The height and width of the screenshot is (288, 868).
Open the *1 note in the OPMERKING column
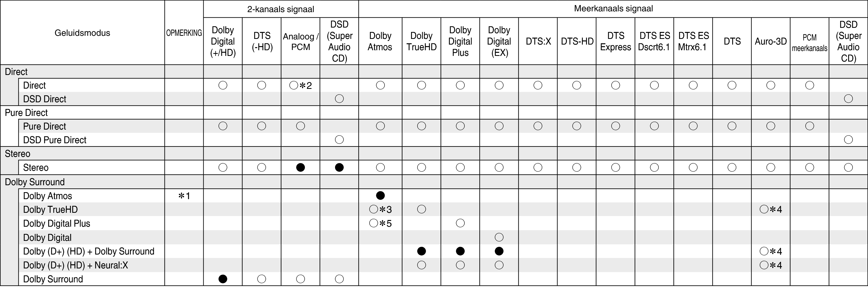184,196
